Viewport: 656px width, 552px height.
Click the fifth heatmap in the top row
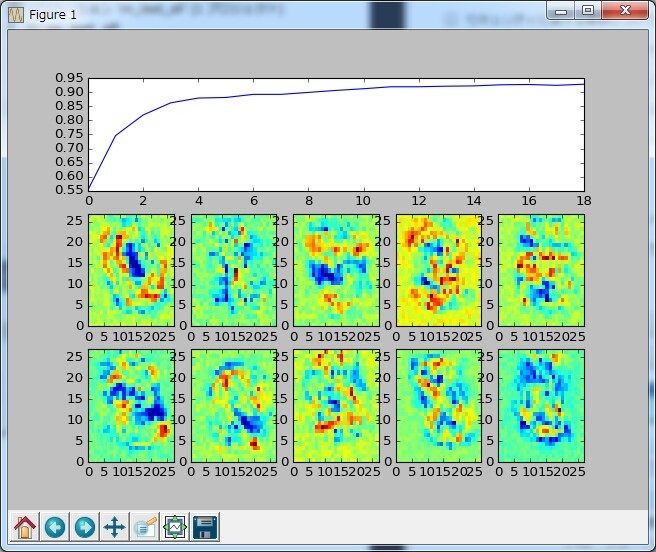[541, 270]
